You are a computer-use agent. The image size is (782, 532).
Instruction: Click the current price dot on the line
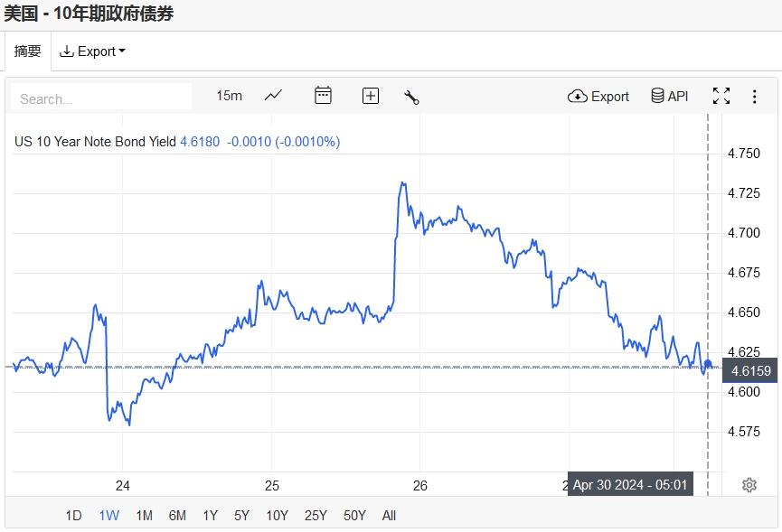click(x=708, y=365)
